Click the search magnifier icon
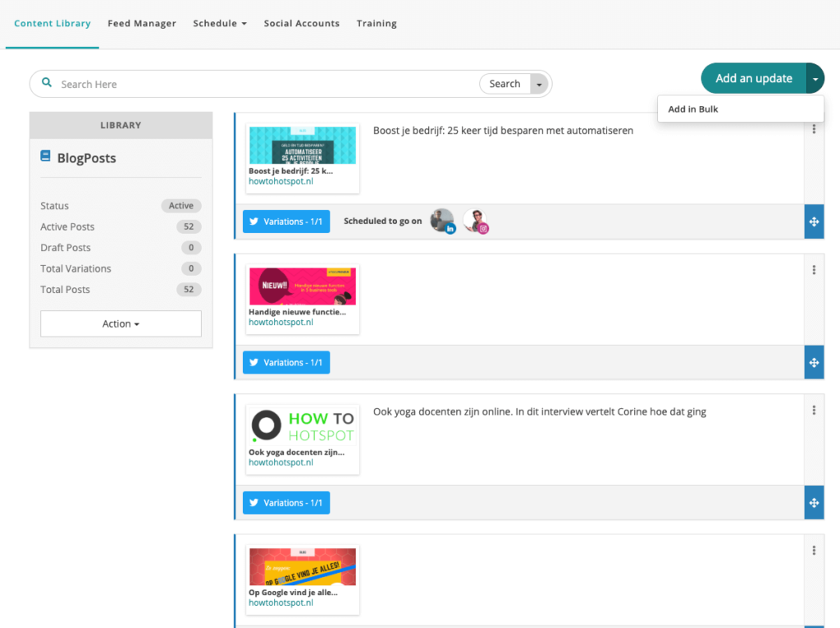The width and height of the screenshot is (840, 628). (47, 84)
